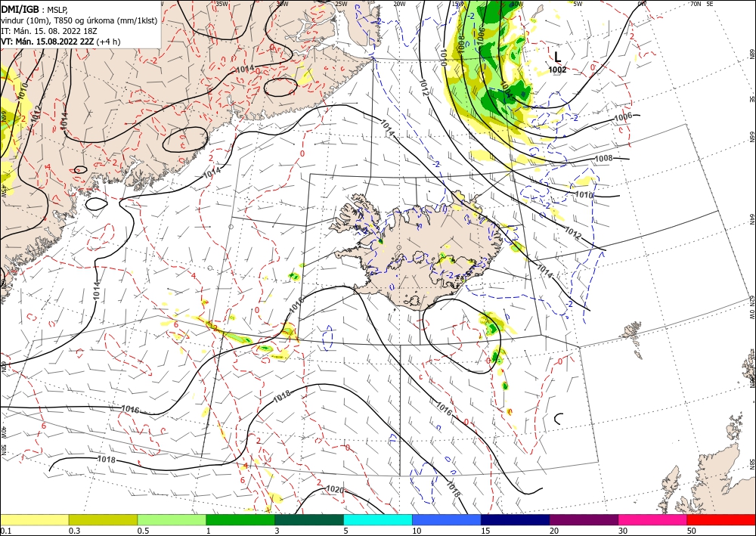Click the 20W longitude label
756x536 pixels.
pyautogui.click(x=399, y=4)
